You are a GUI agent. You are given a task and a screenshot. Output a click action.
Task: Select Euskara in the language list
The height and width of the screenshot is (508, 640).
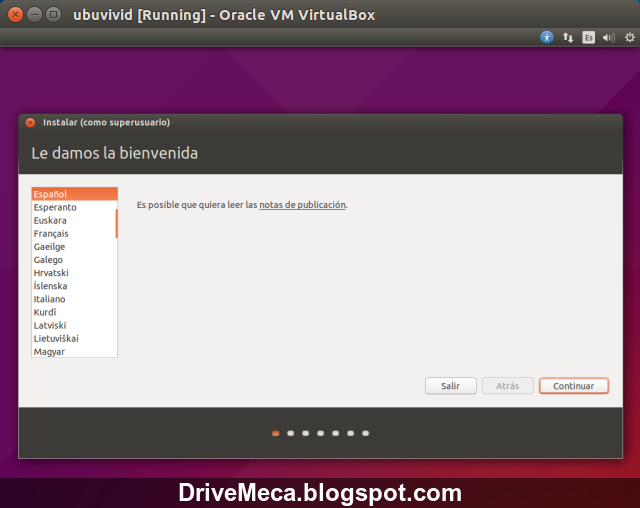[x=74, y=220]
